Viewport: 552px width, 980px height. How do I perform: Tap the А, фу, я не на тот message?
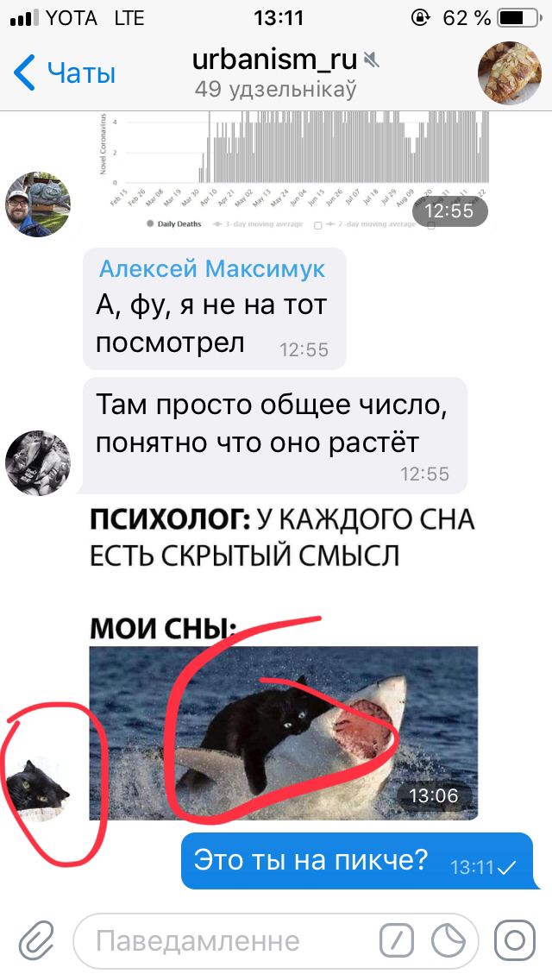coord(215,309)
